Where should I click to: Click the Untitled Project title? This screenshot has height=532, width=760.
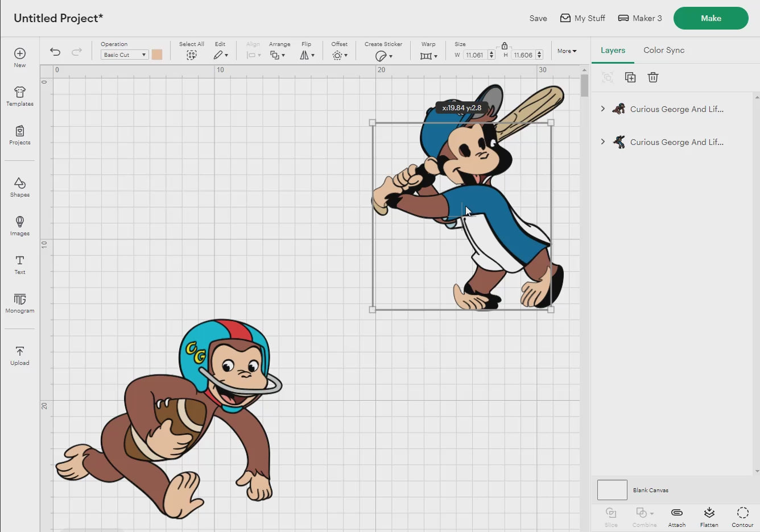pos(59,18)
